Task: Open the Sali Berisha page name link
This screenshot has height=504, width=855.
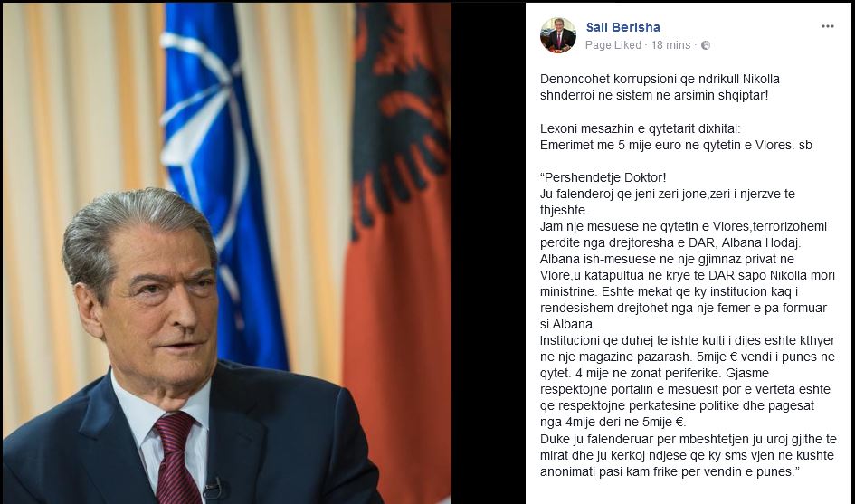Action: click(622, 27)
